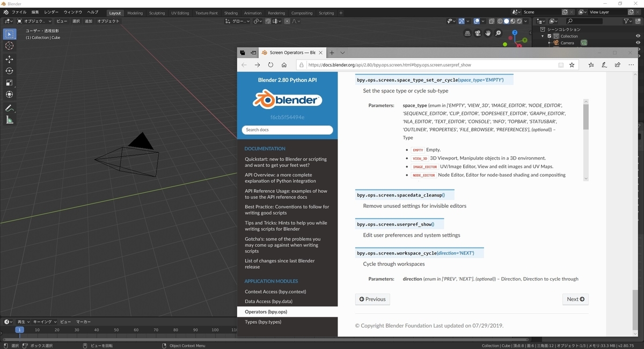This screenshot has height=349, width=644.
Task: Hide Camera with its eye icon
Action: coord(638,43)
